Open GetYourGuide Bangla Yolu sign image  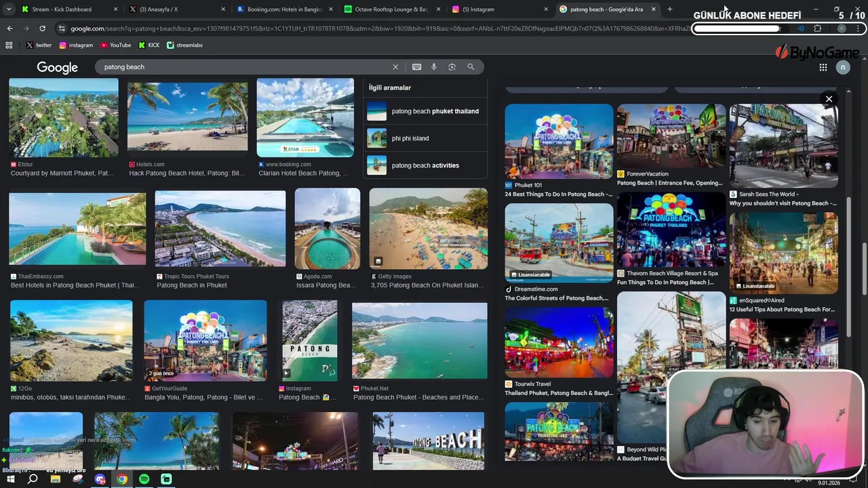coord(205,341)
